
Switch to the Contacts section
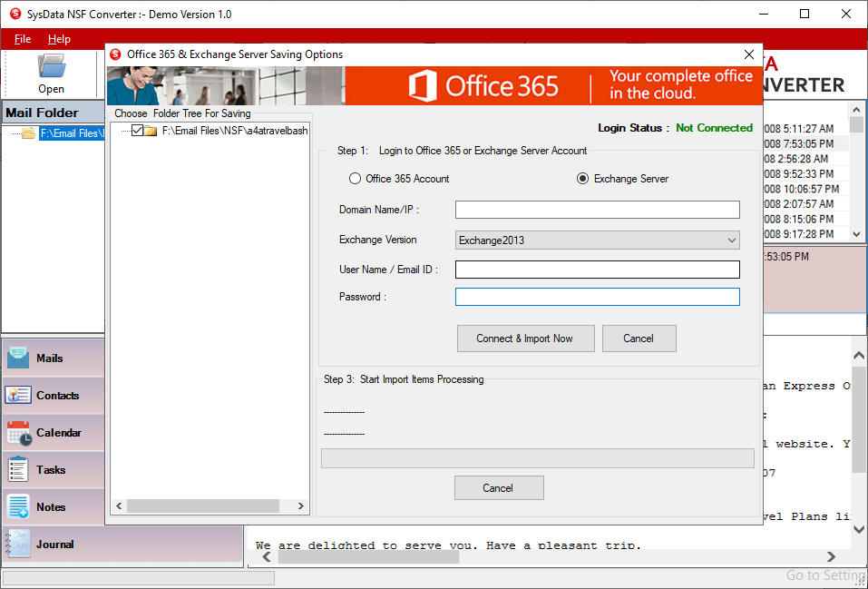[x=54, y=395]
